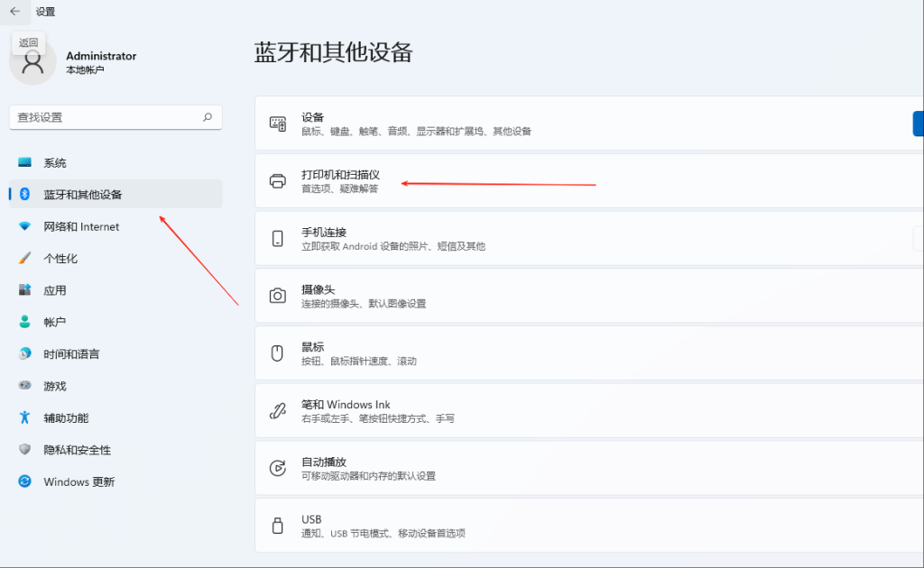This screenshot has height=568, width=924.
Task: Open 帐户 settings
Action: [115, 322]
